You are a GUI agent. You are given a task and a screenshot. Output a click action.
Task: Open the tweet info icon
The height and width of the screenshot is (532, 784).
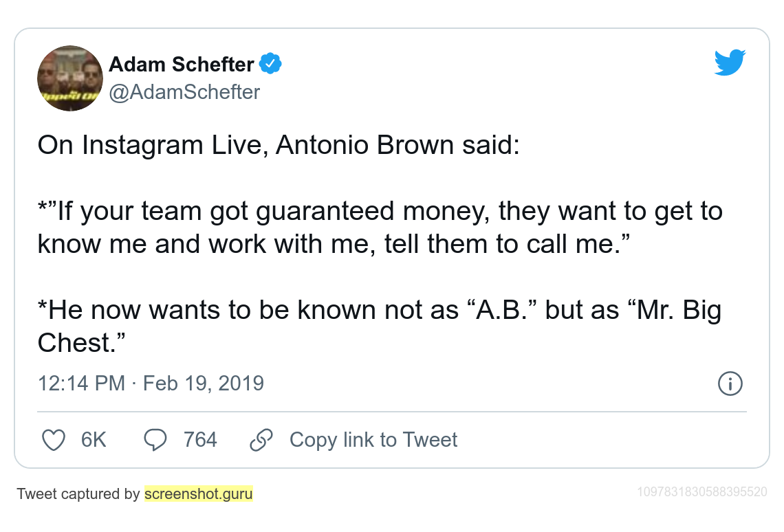pyautogui.click(x=730, y=384)
